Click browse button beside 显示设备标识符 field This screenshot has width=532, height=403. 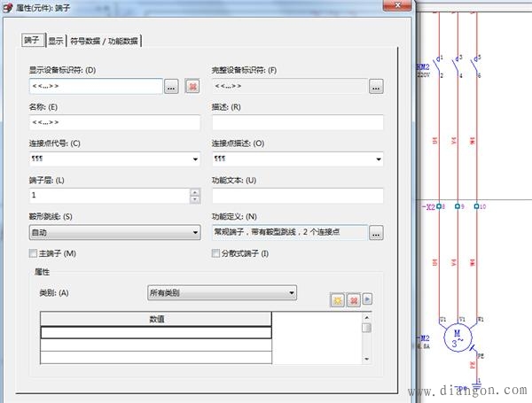click(172, 86)
